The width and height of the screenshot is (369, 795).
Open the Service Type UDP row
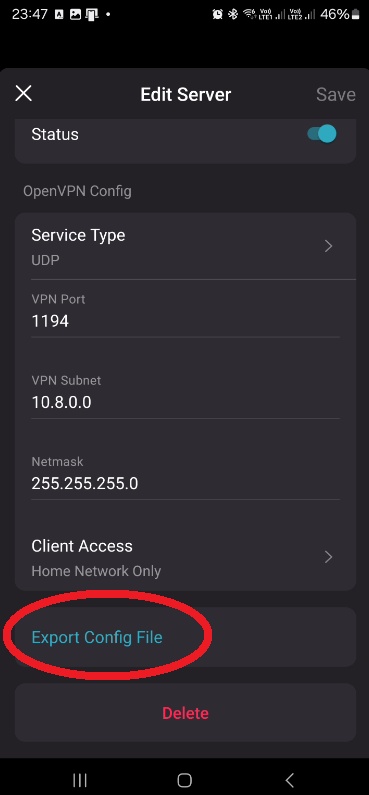point(185,246)
